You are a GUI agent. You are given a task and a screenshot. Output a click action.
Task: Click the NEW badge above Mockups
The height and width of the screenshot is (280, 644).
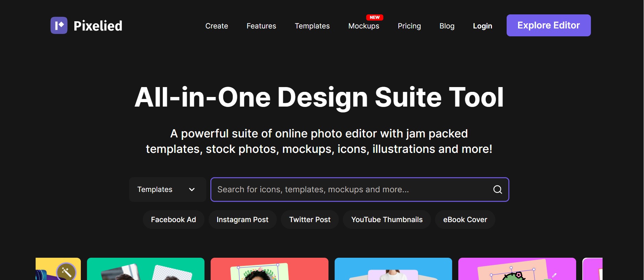click(x=374, y=17)
